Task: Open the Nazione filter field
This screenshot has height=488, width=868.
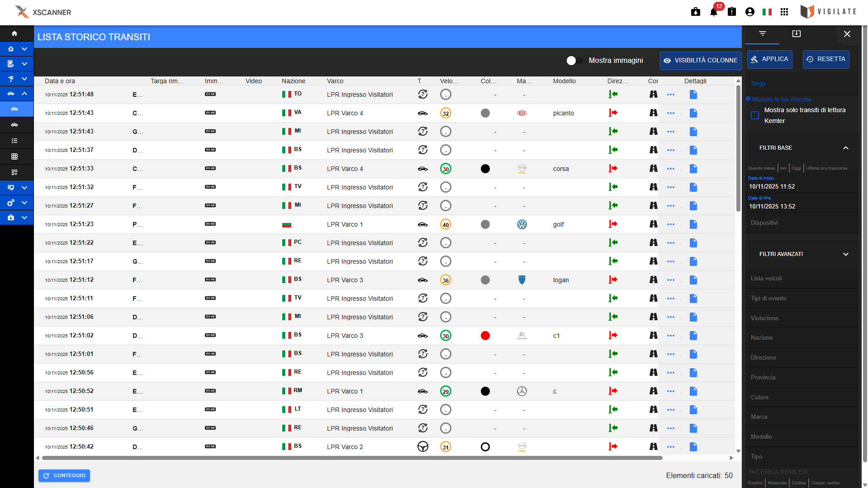Action: [802, 338]
